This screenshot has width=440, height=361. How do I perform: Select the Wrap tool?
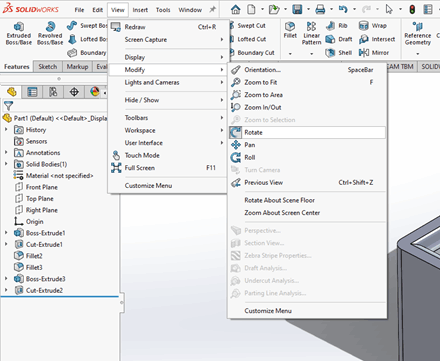point(373,26)
